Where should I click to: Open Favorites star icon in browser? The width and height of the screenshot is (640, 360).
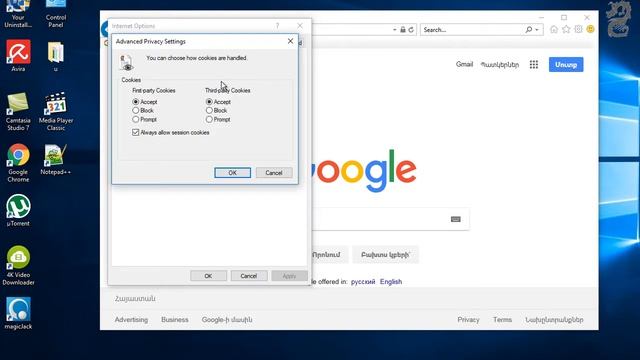pyautogui.click(x=566, y=29)
